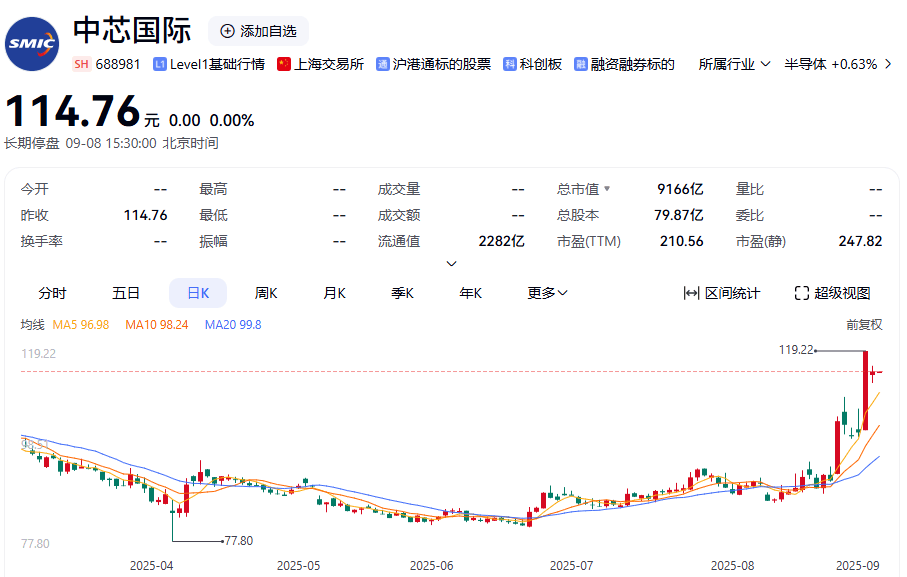Expand the 所属行业 dropdown
The height and width of the screenshot is (577, 907).
click(x=735, y=64)
